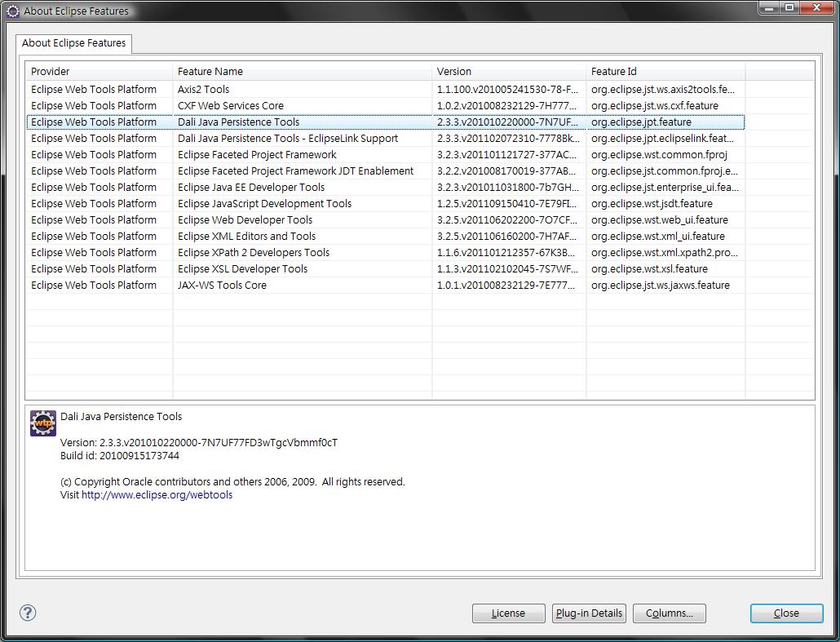The height and width of the screenshot is (642, 840).
Task: Click version 1.0.1.v201008232129 cell
Action: click(506, 286)
